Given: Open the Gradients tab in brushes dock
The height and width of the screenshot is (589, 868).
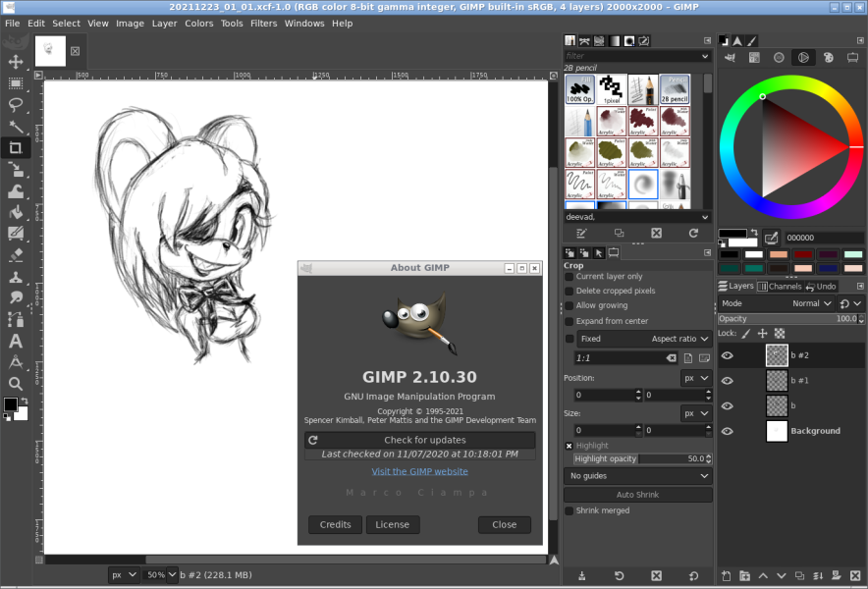Looking at the screenshot, I should tap(614, 41).
